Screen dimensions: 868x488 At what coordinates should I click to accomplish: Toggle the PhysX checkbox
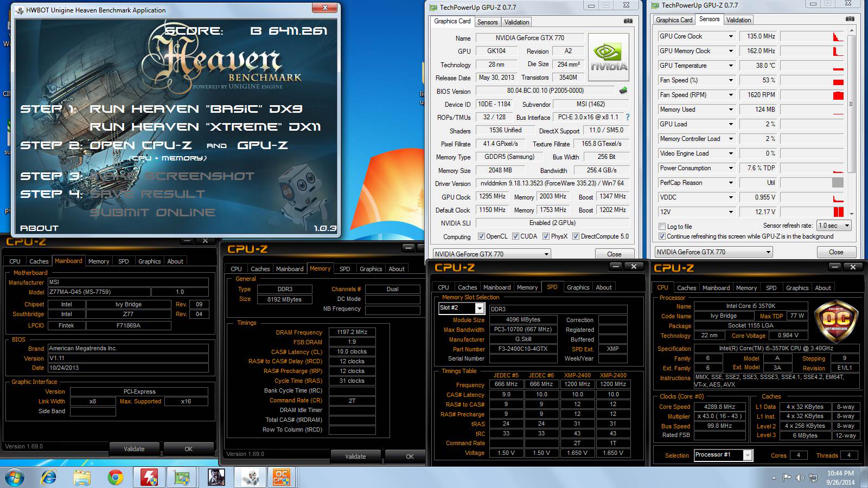pos(546,236)
